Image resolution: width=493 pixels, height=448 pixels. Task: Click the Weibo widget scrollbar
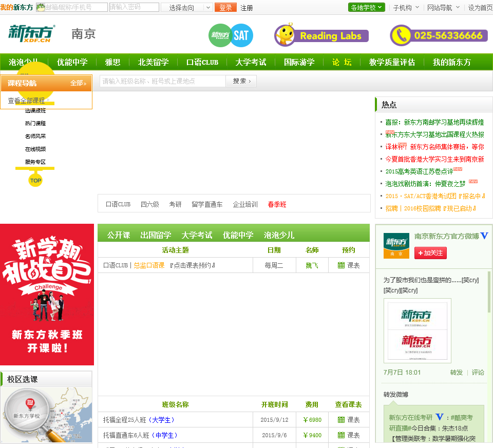[x=489, y=292]
